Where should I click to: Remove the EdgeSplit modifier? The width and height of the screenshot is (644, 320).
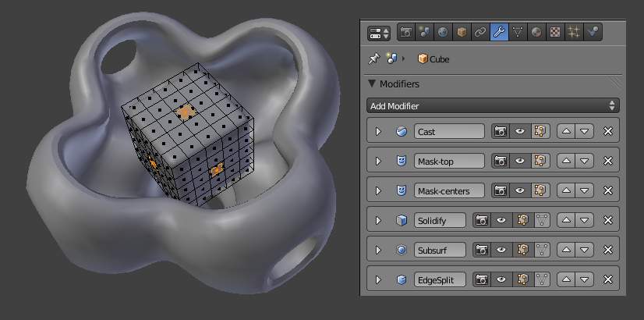click(x=608, y=279)
